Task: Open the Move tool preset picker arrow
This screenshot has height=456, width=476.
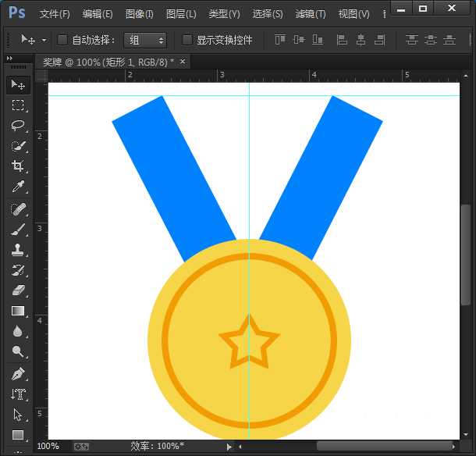Action: pyautogui.click(x=44, y=40)
